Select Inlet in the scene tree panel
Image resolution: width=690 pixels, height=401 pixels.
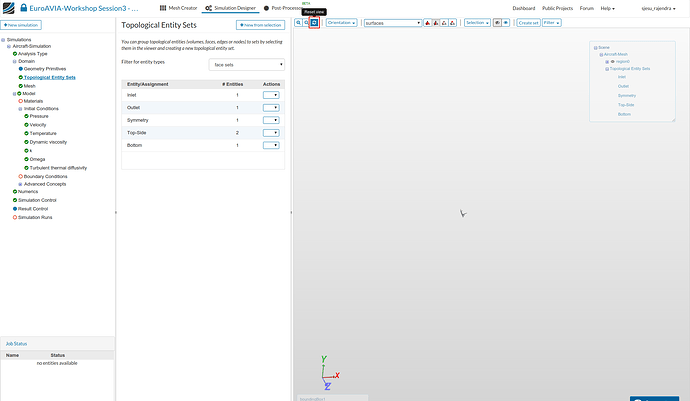(621, 77)
